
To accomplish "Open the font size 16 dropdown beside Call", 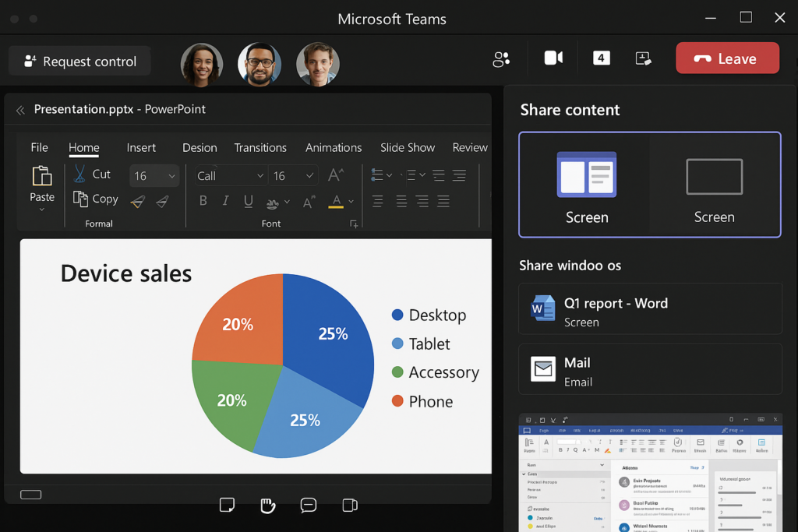I will [x=293, y=176].
